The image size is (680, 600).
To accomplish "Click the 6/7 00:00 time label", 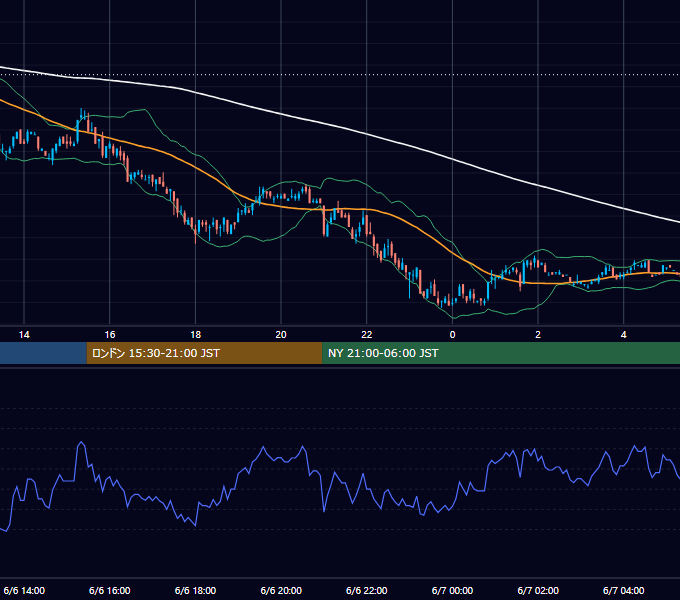I will coord(452,590).
